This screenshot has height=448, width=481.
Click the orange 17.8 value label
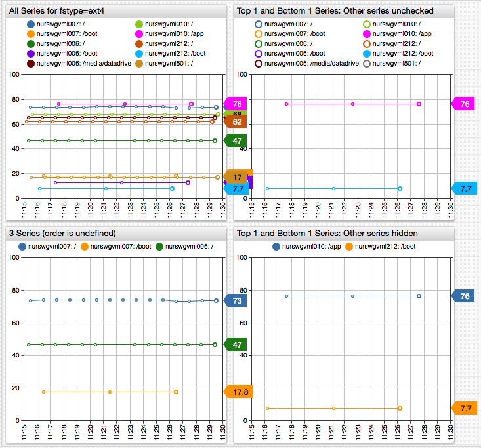[x=239, y=392]
